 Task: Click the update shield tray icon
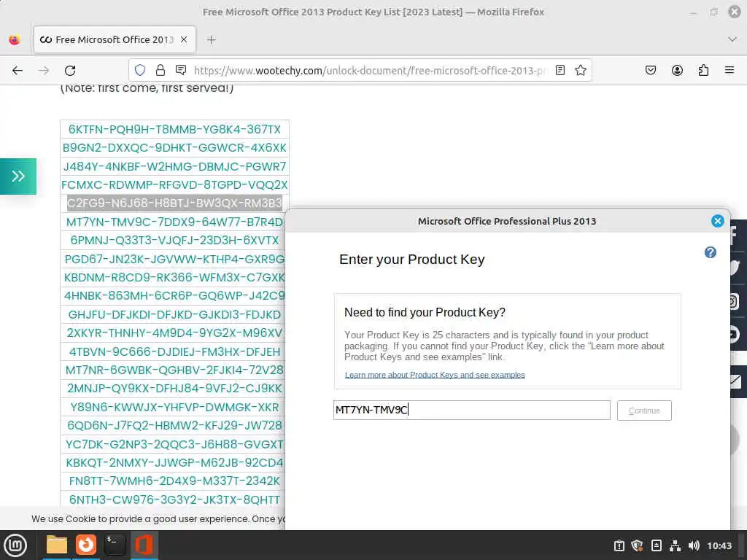tap(637, 545)
